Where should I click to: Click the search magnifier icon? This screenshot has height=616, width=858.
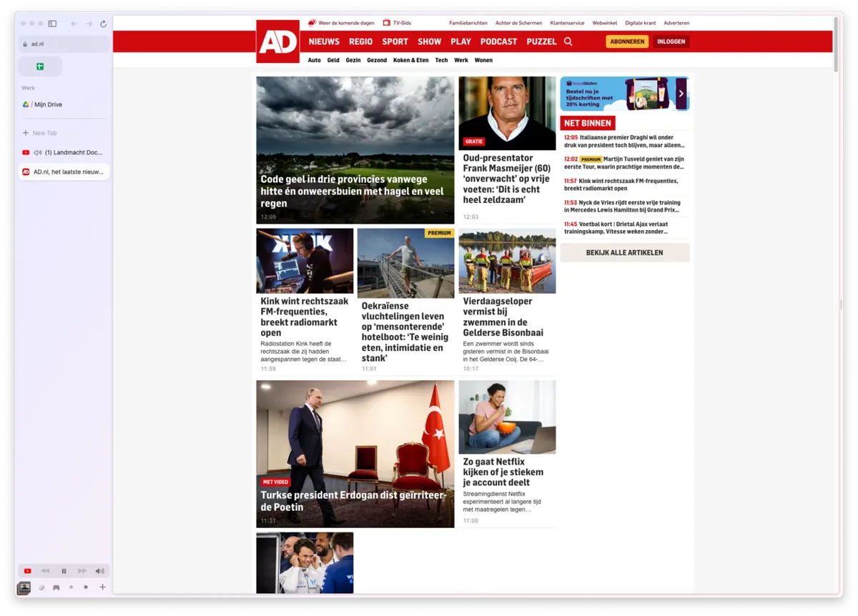(568, 41)
